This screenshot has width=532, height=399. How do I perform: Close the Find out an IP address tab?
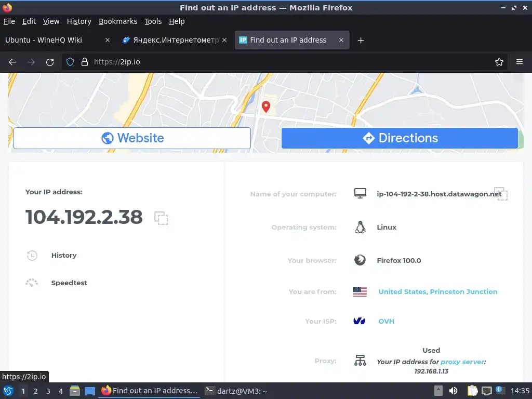coord(341,40)
